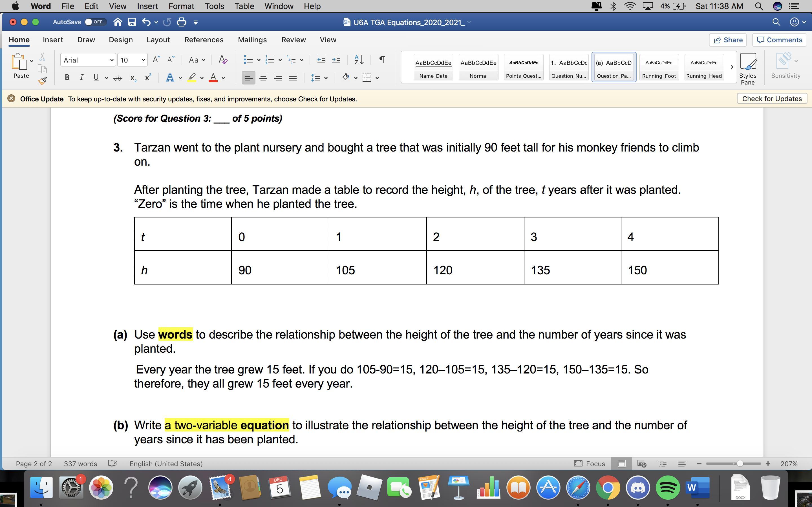The width and height of the screenshot is (812, 507).
Task: Click the Center text alignment icon
Action: pyautogui.click(x=263, y=78)
